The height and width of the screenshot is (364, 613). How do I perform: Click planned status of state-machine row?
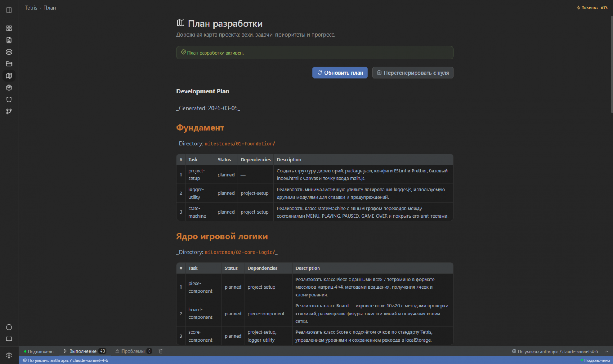pos(226,212)
